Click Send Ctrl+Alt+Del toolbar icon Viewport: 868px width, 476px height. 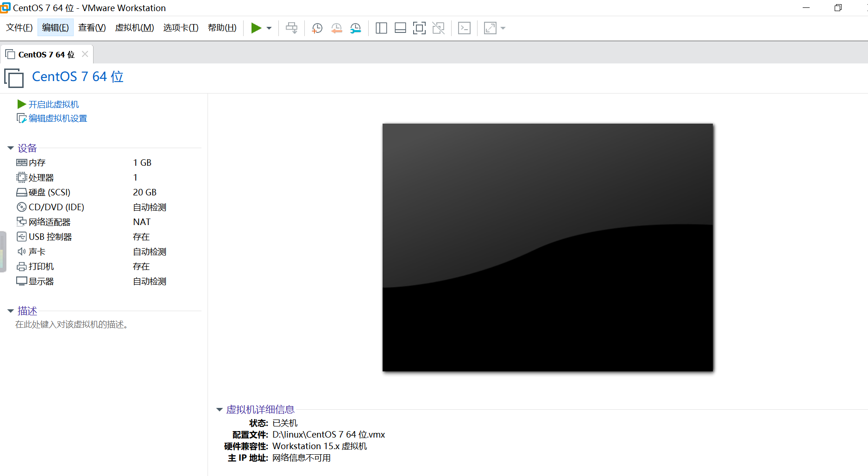tap(292, 28)
